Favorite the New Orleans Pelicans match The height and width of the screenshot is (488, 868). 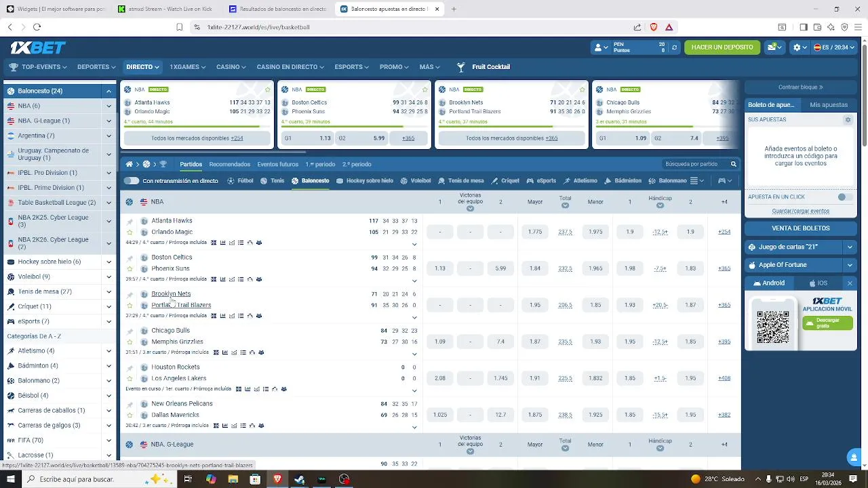coord(130,415)
